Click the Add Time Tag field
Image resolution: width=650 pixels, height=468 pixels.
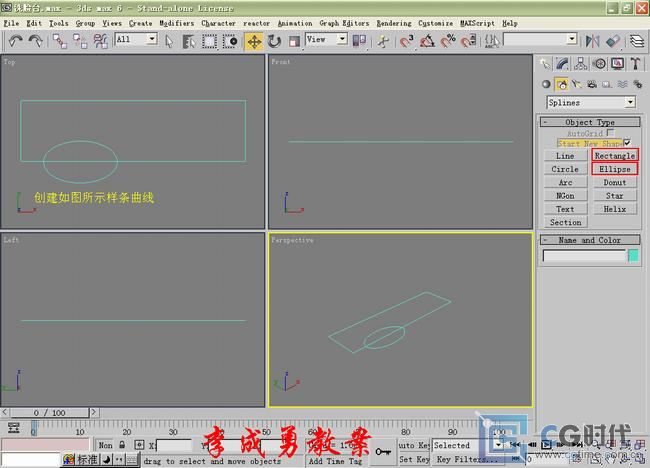pyautogui.click(x=335, y=461)
